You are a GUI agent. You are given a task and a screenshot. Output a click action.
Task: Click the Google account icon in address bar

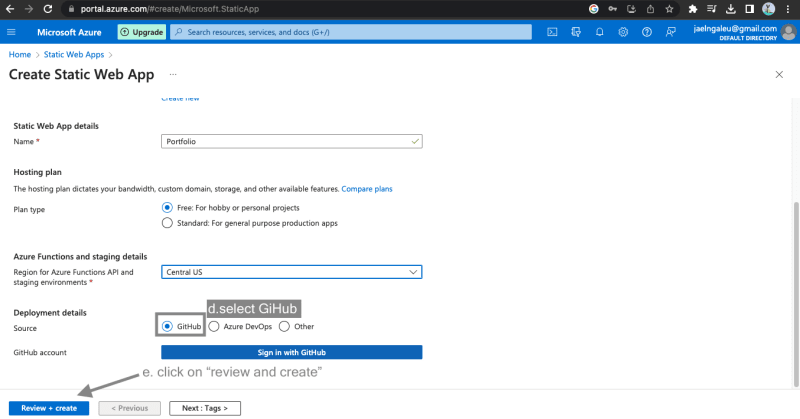(x=593, y=9)
